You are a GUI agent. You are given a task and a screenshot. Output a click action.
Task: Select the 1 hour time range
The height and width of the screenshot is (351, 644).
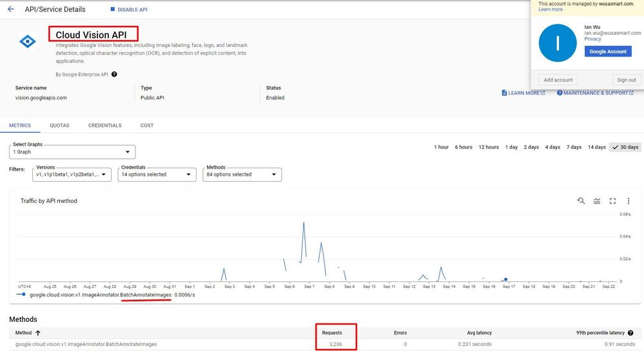[441, 147]
